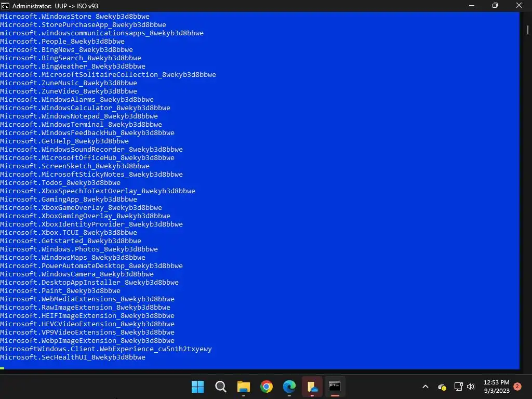Click line Microsoft.BingNews_8wekyb3d8bbwe
The image size is (532, 399).
pos(66,49)
